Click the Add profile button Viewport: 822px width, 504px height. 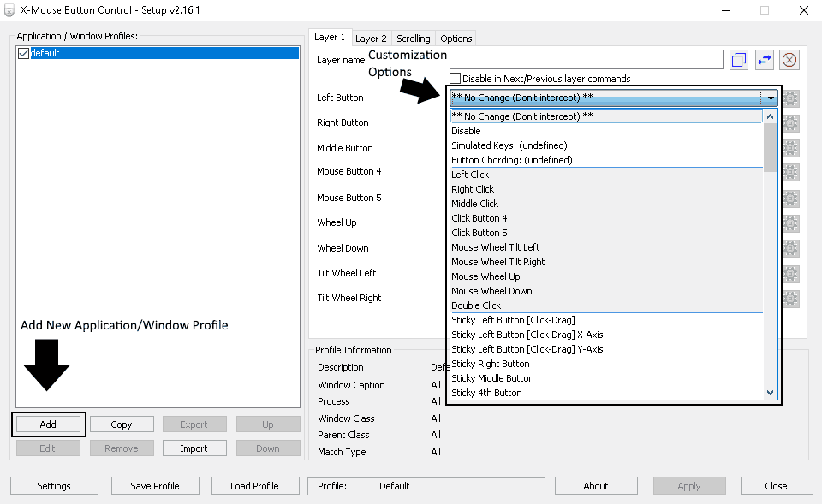48,424
